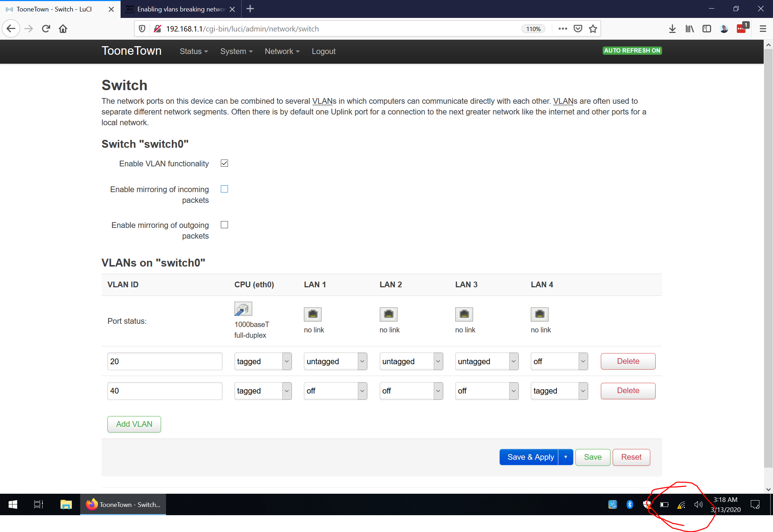Click the LAN 1 port icon

coord(313,314)
